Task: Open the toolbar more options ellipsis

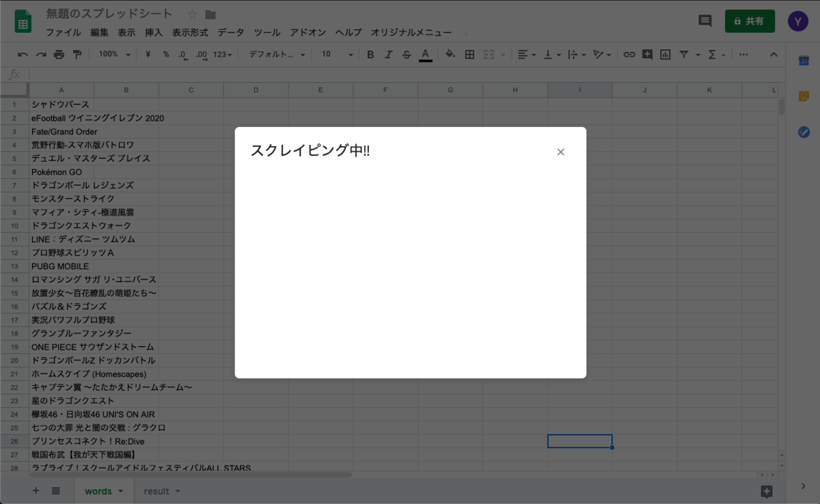Action: pos(743,55)
